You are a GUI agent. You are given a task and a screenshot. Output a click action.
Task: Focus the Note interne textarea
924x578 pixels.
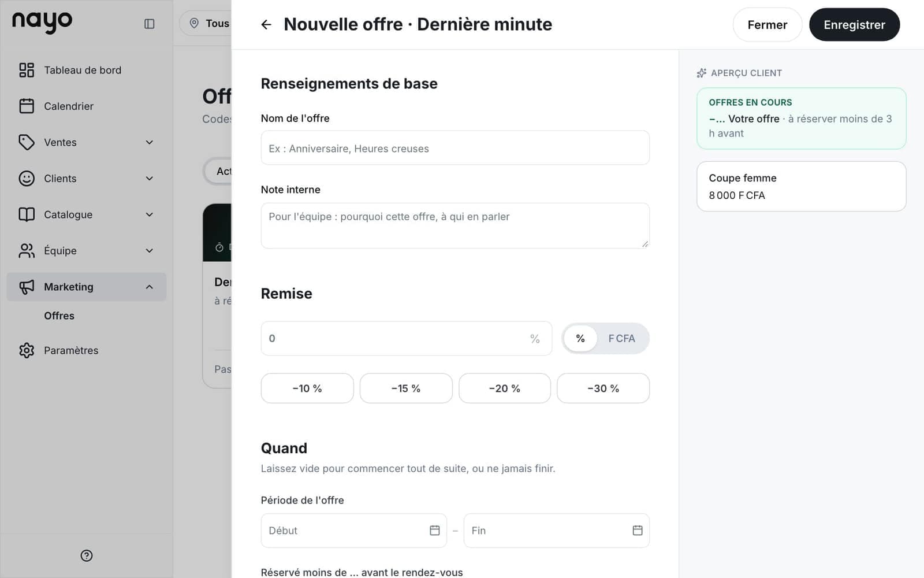coord(455,226)
